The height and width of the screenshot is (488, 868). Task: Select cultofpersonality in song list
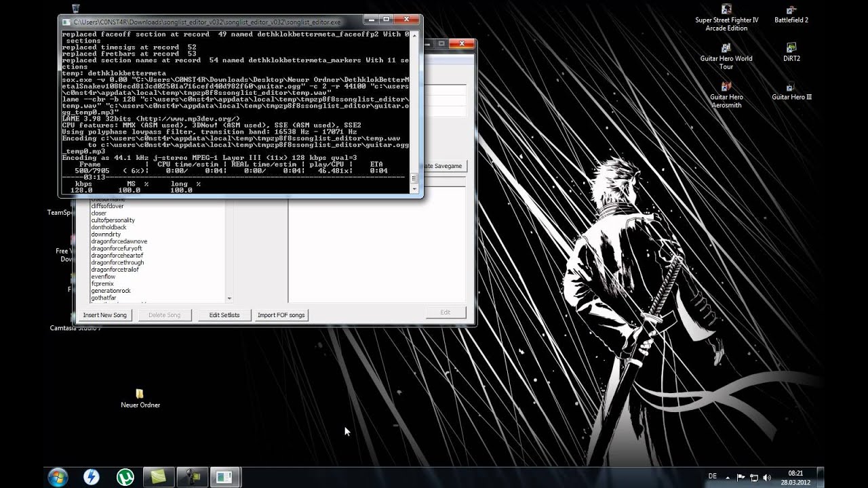[x=113, y=220]
